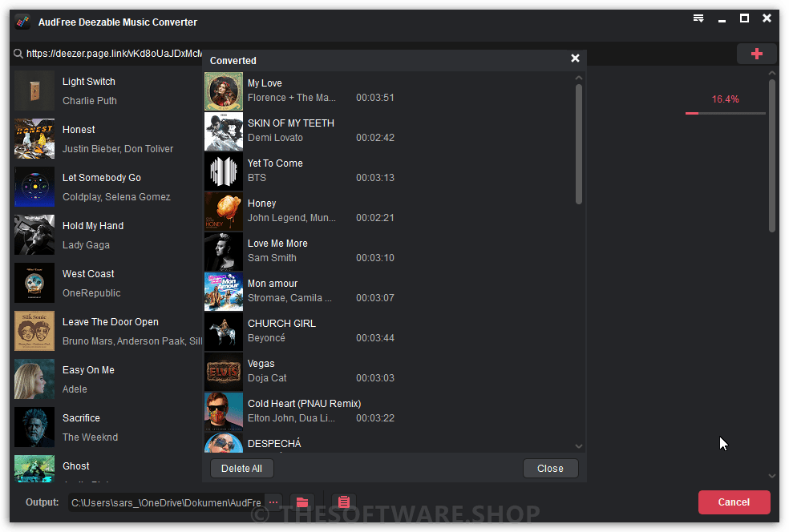Image resolution: width=789 pixels, height=532 pixels.
Task: Click duration 00:03:13 for Yet To Come
Action: click(375, 178)
